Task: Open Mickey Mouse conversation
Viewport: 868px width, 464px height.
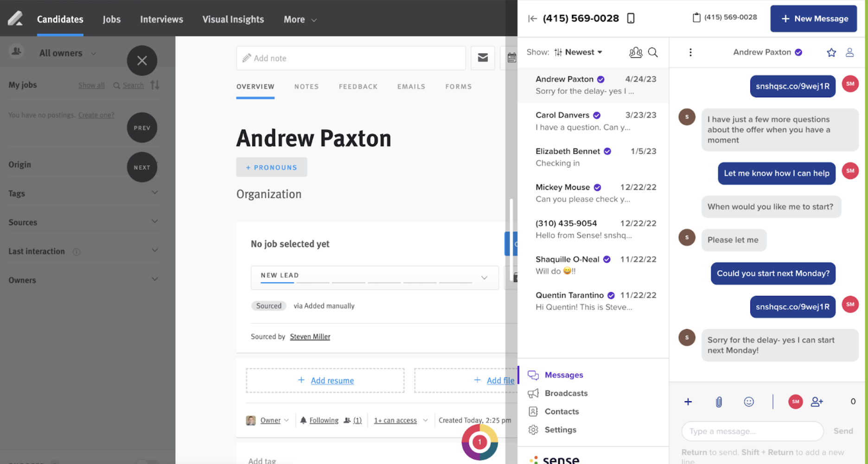Action: [x=594, y=193]
